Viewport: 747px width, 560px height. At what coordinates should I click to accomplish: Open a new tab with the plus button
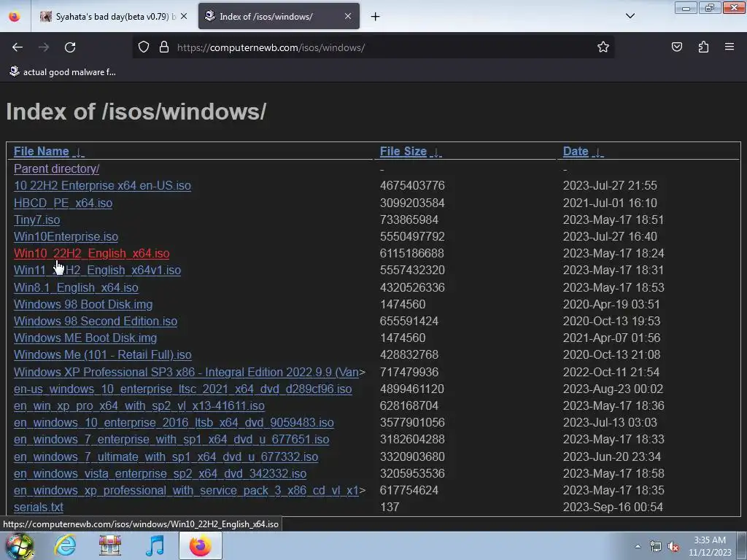[376, 17]
